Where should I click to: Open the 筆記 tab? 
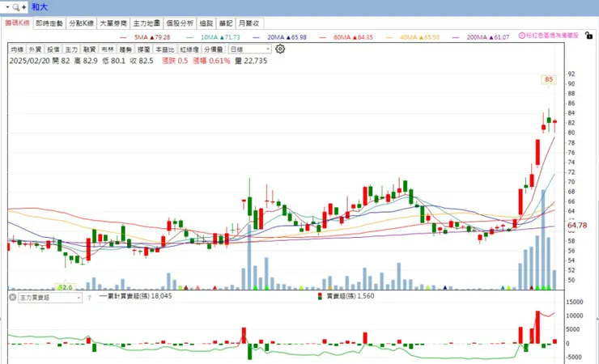tap(226, 23)
